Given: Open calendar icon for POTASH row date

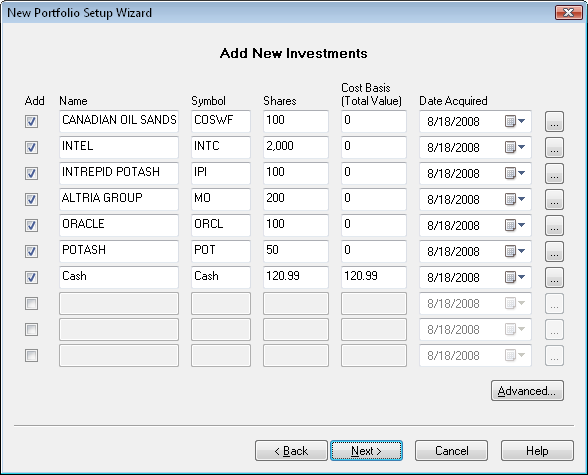Looking at the screenshot, I should [510, 251].
